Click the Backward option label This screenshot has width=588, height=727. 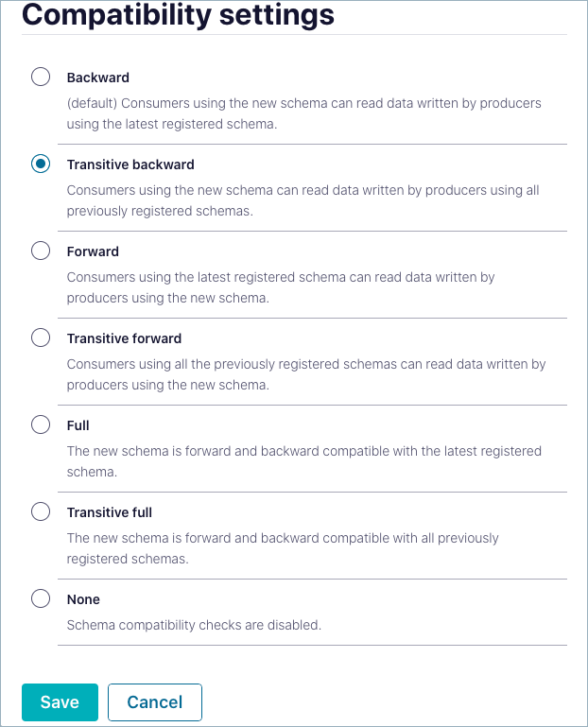(98, 78)
